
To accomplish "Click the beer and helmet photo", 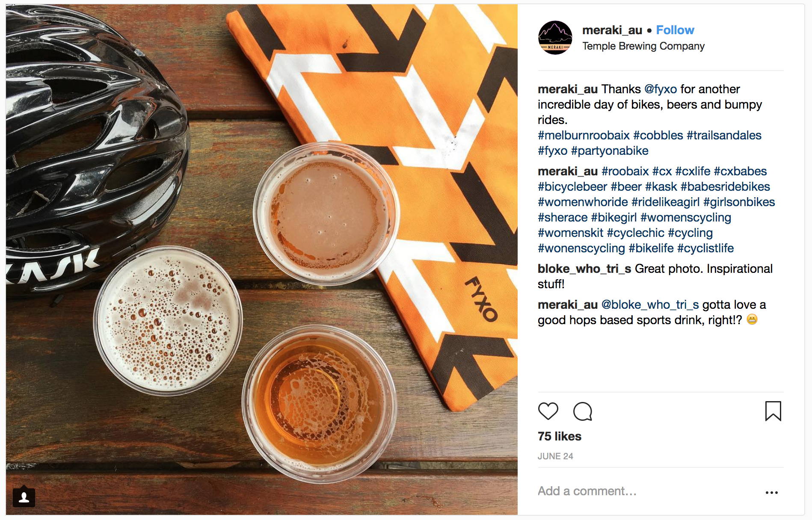I will pos(262,260).
